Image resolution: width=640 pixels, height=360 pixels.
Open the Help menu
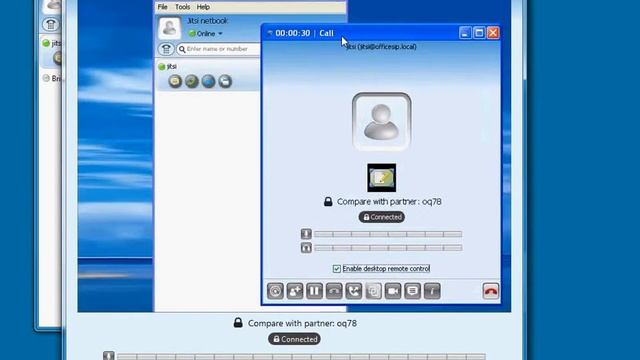click(203, 7)
